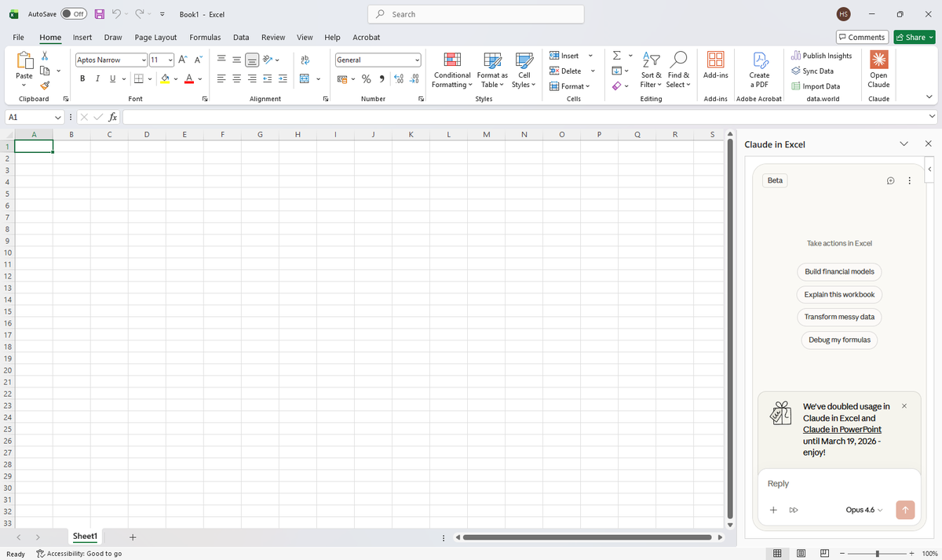
Task: Click the Debug my formulas suggestion
Action: [x=839, y=340]
